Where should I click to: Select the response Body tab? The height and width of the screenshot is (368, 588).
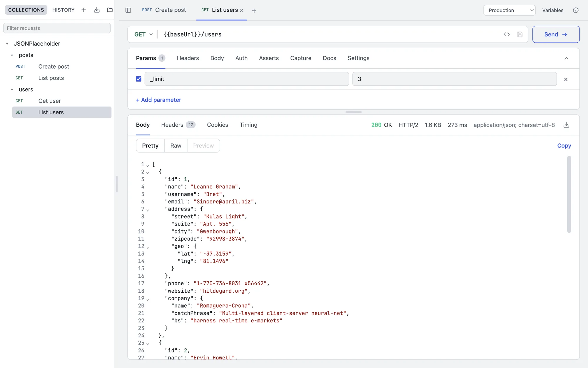pos(143,125)
